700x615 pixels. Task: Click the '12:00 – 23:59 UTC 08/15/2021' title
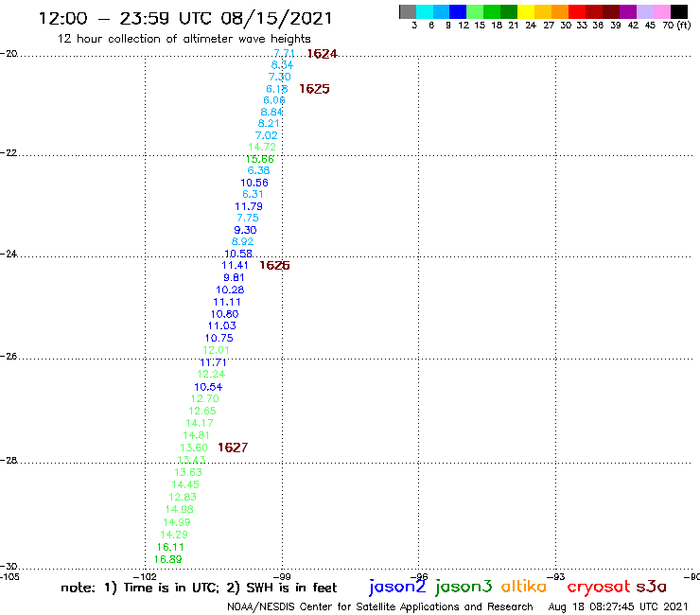click(x=185, y=18)
